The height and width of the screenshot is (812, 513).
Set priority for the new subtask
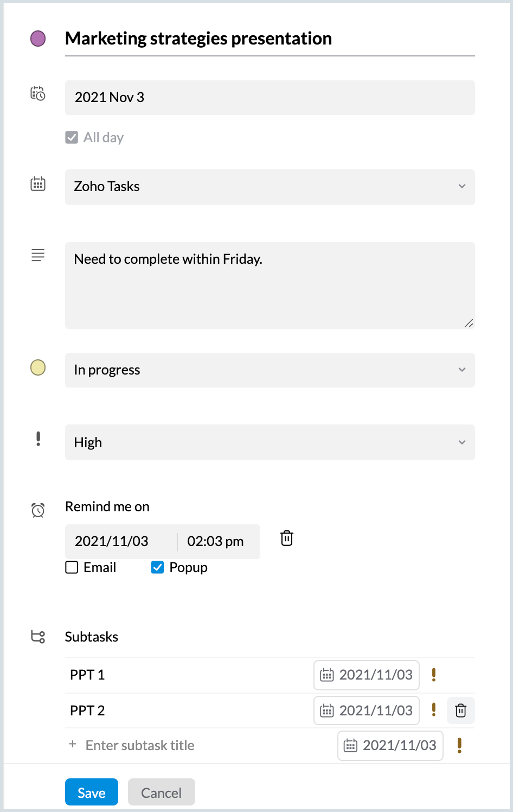click(x=459, y=745)
